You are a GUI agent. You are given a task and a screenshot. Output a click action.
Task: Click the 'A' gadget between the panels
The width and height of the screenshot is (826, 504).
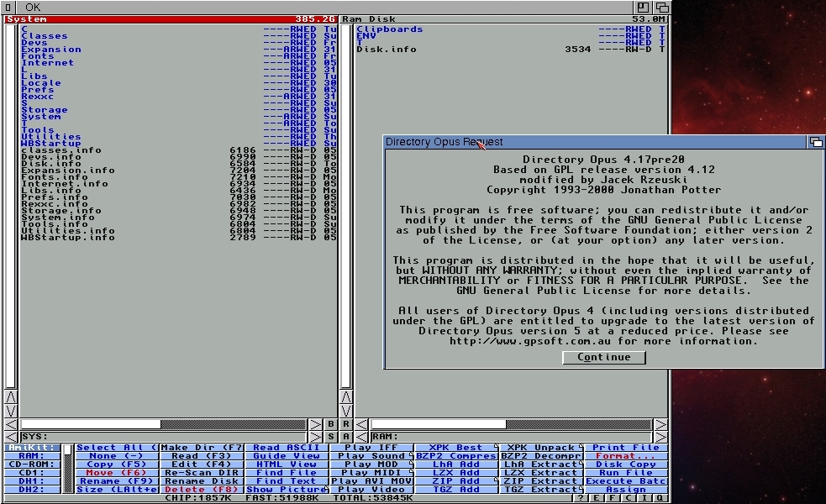coord(346,437)
